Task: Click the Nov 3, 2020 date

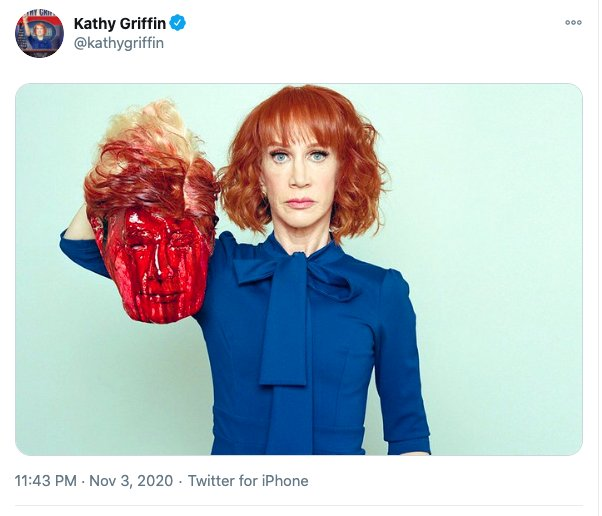Action: point(132,481)
